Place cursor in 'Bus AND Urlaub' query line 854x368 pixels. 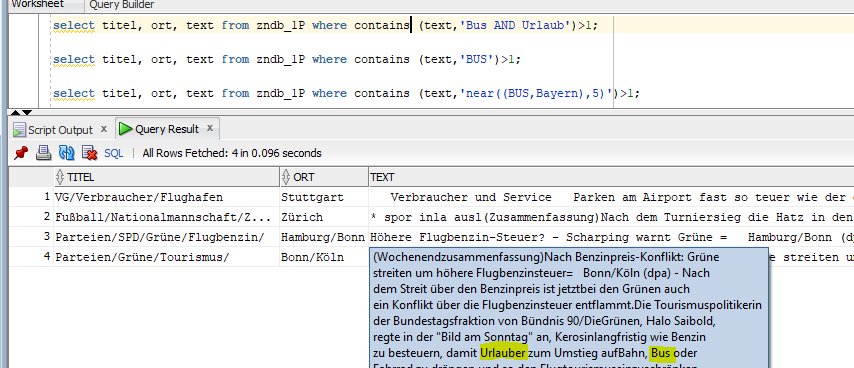(x=325, y=26)
